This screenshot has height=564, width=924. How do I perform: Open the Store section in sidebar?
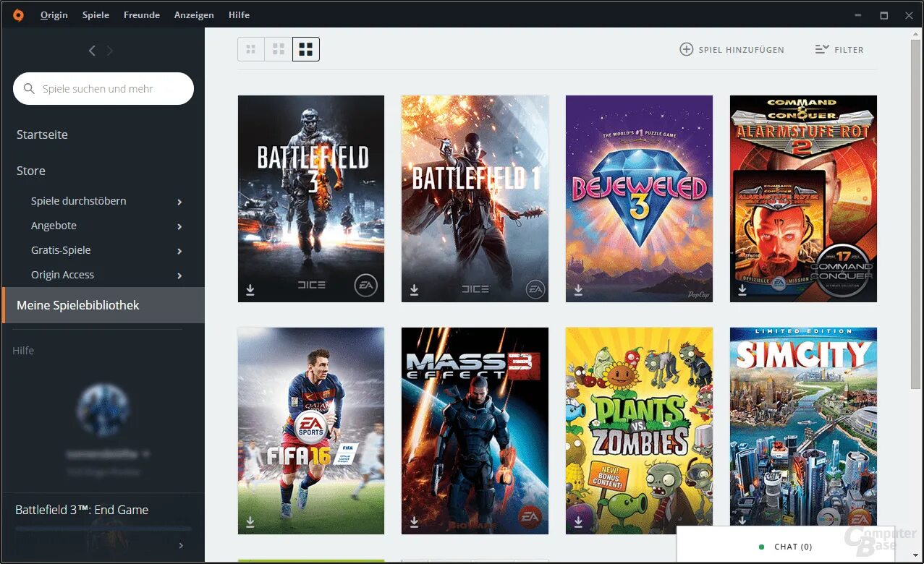[x=31, y=171]
